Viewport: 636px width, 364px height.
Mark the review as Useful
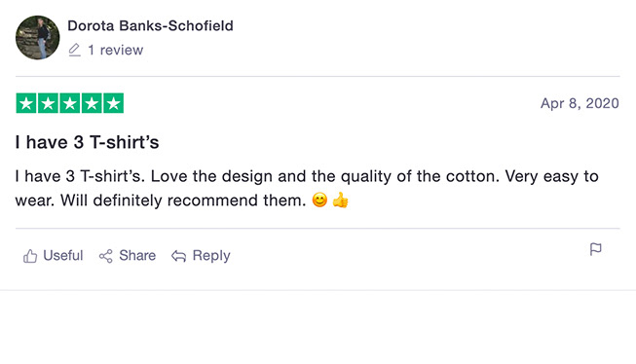pos(54,256)
